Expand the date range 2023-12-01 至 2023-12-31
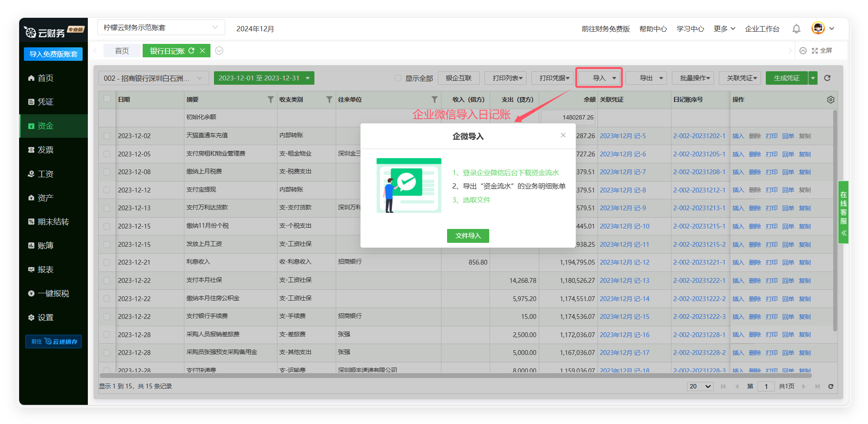The width and height of the screenshot is (868, 424). [264, 78]
